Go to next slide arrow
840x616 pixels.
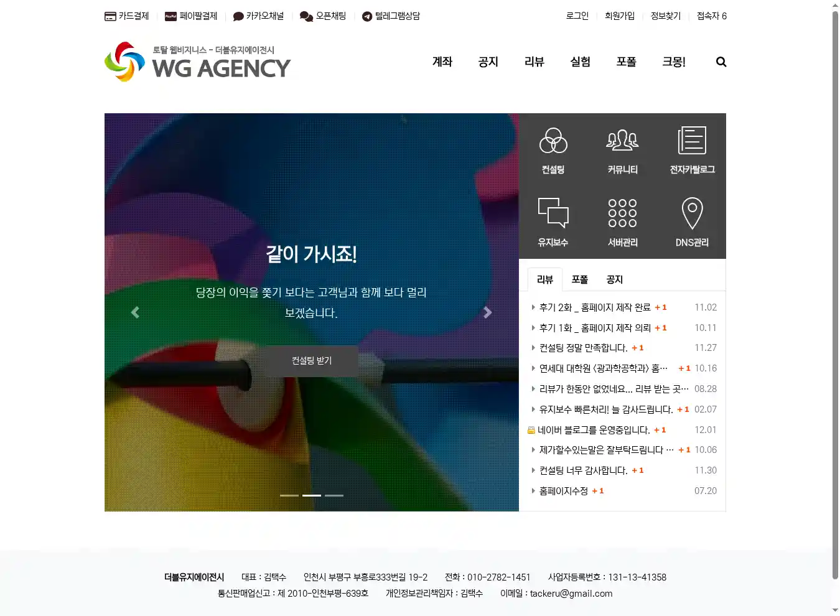(x=488, y=312)
